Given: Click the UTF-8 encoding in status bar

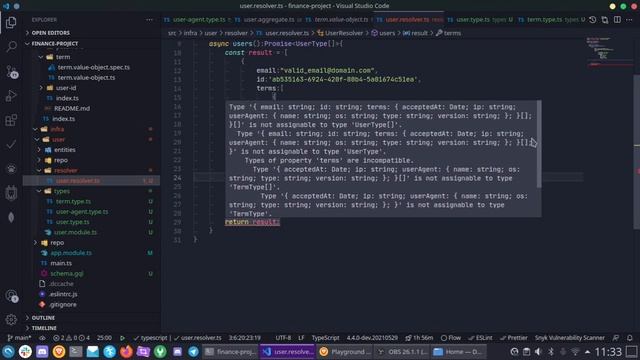Looking at the screenshot, I should (x=283, y=338).
